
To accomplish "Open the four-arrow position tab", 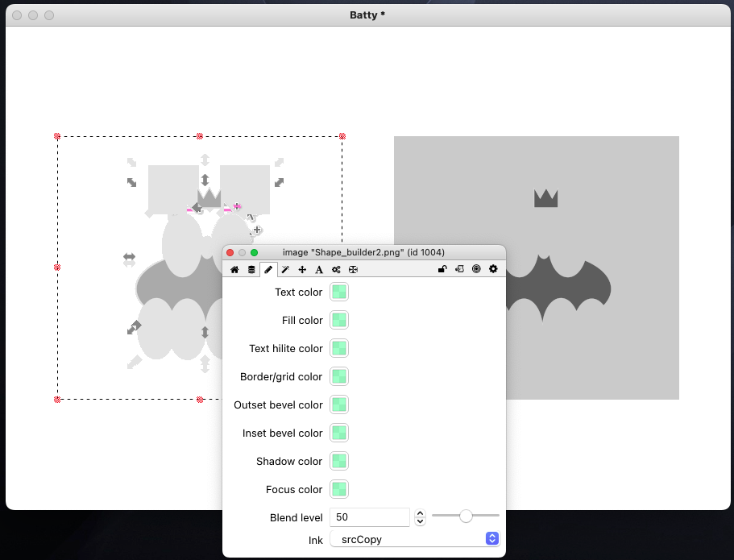I will (302, 269).
